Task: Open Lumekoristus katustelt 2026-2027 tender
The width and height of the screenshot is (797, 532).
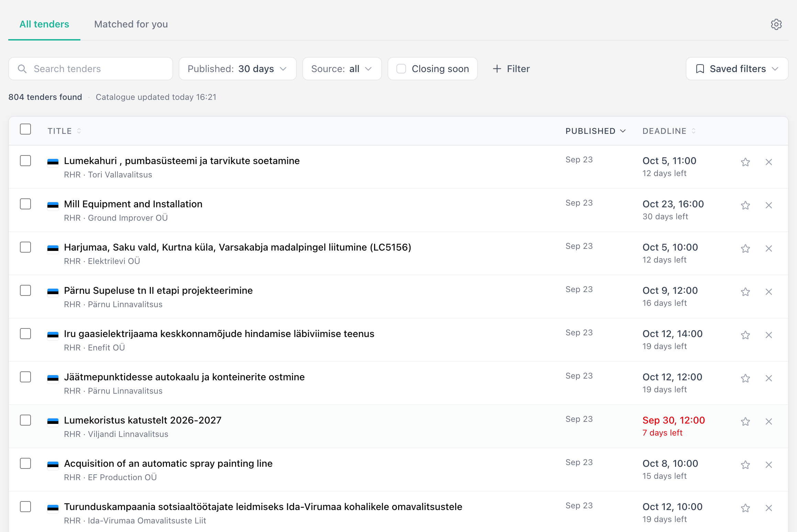Action: [143, 420]
